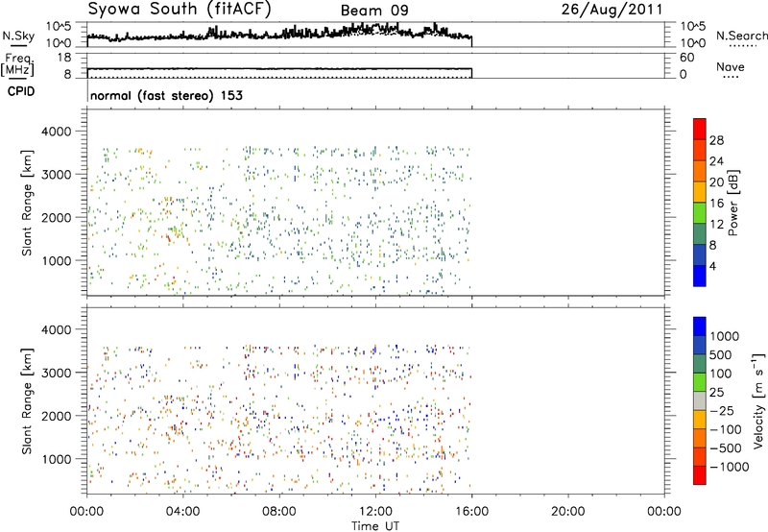Click the "20:00" time axis tick
The image size is (768, 532).
pos(567,512)
